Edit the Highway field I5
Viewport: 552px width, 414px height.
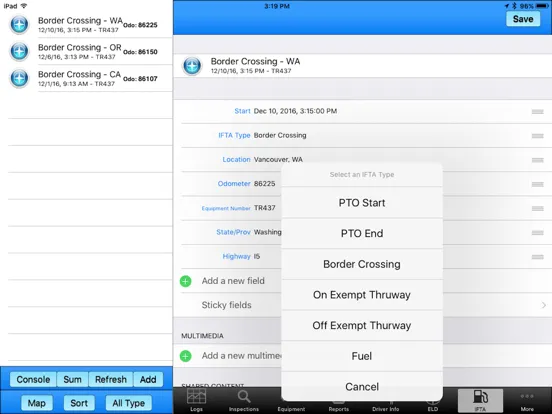(x=257, y=256)
